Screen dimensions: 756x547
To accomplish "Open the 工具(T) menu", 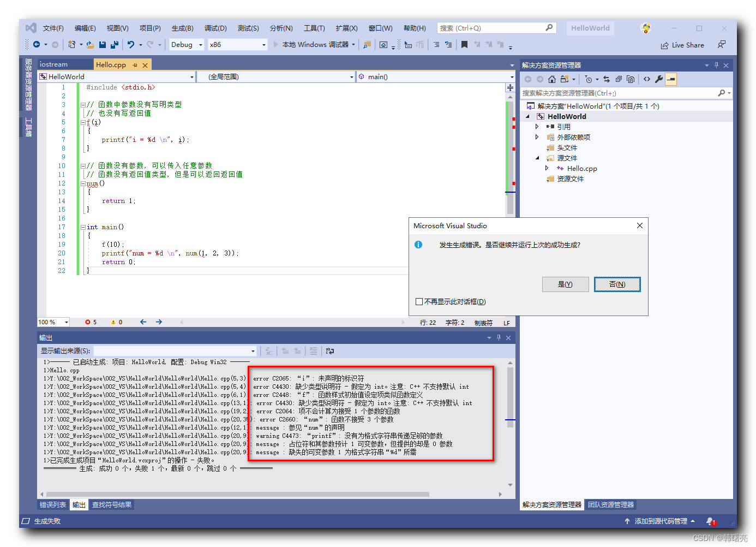I will (314, 28).
